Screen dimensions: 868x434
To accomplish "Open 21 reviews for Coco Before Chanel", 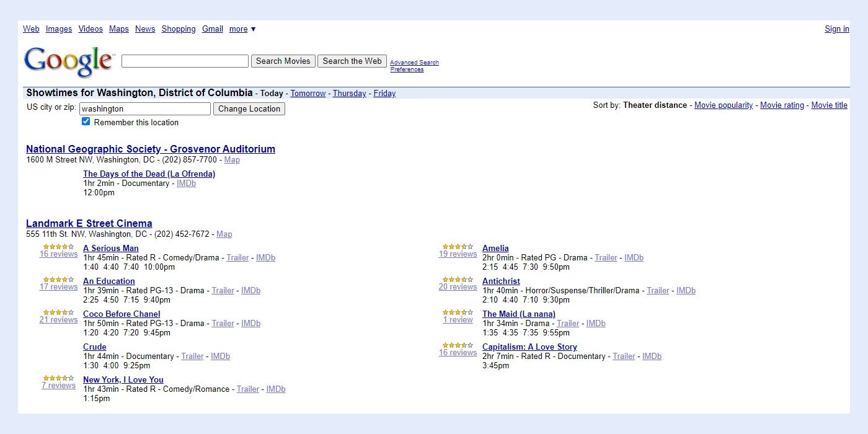I will click(58, 320).
